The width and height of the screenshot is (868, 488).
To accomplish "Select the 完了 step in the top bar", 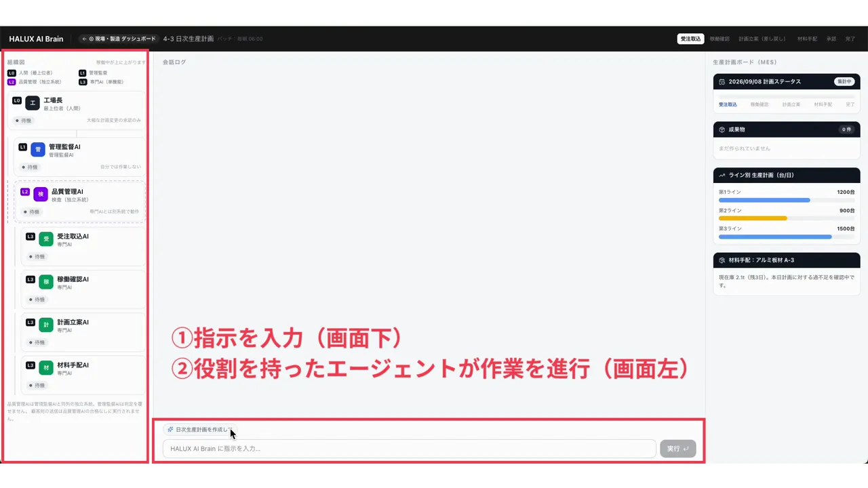I will coord(850,39).
